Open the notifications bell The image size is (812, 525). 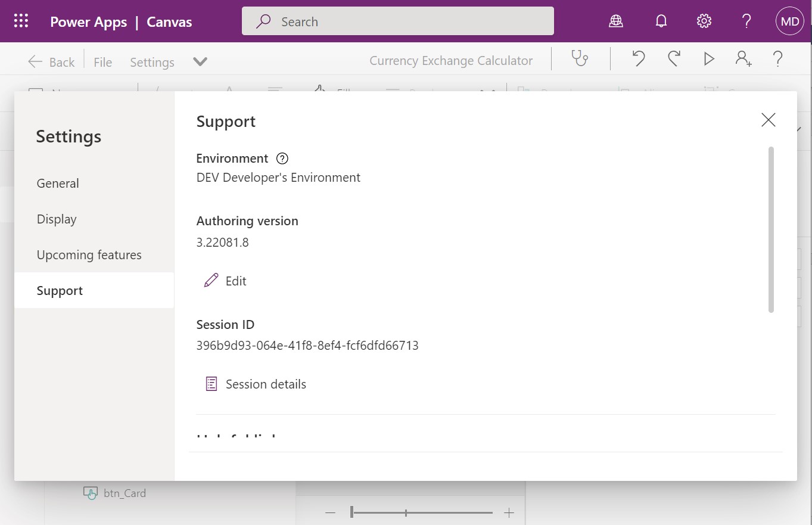click(661, 21)
